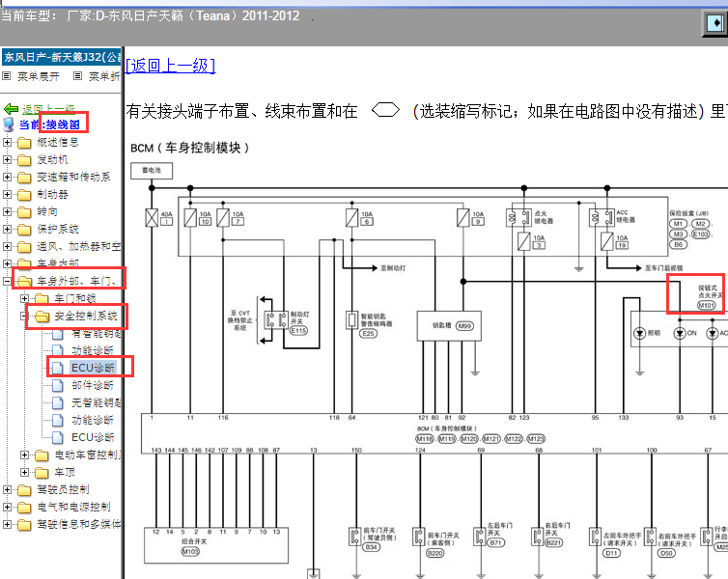
Task: Click document icon next to 无智能钥匙
Action: (58, 403)
